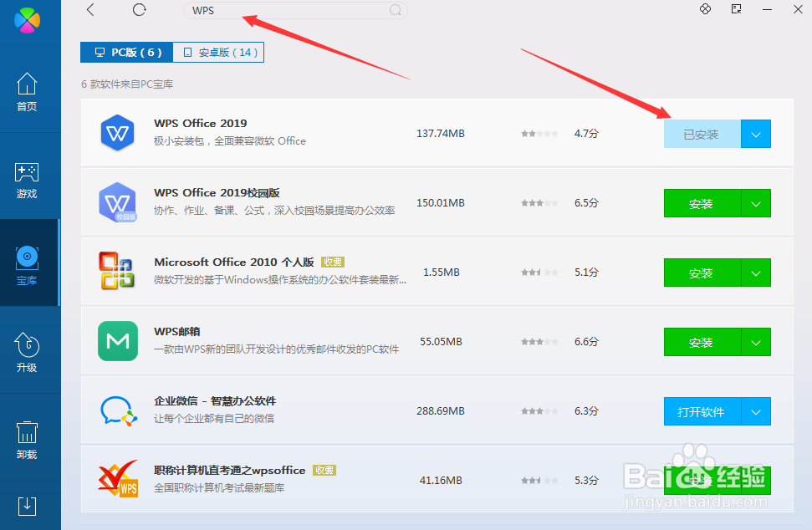812x530 pixels.
Task: Click the 150.01MB size text
Action: [x=441, y=203]
